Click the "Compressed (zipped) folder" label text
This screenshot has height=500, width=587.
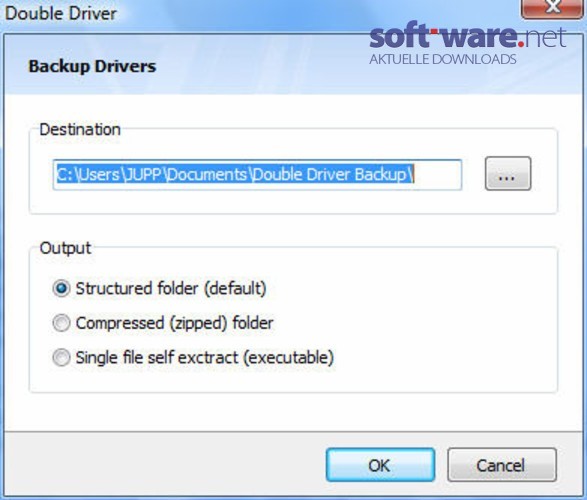tap(174, 323)
